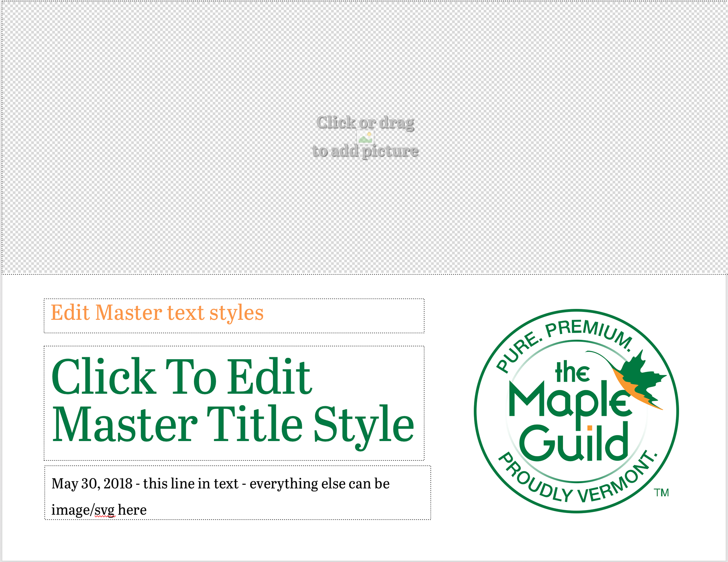The width and height of the screenshot is (728, 562).
Task: Click the misspelled word "svg"
Action: [105, 510]
